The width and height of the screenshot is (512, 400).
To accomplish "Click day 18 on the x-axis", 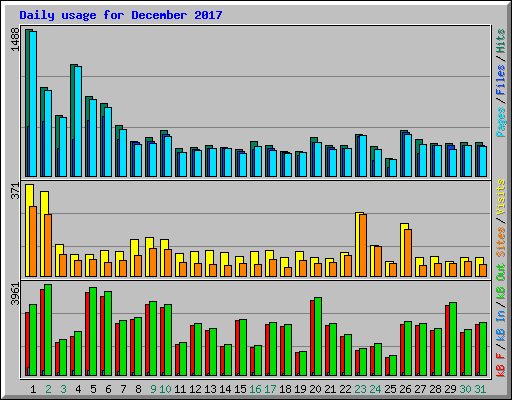I will [285, 389].
